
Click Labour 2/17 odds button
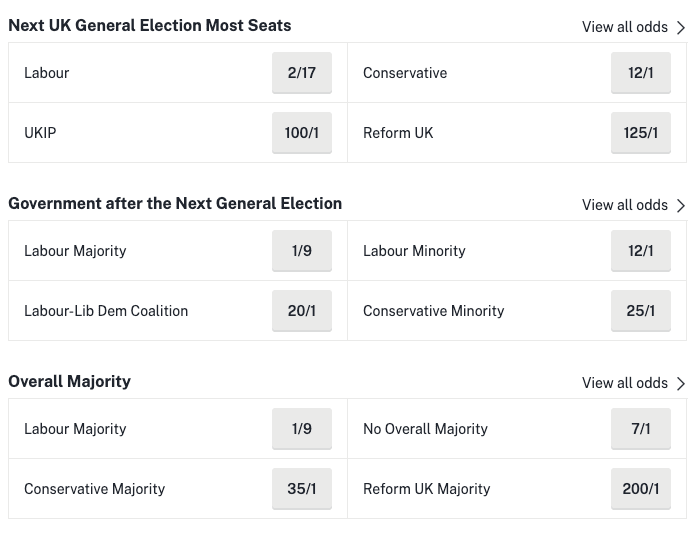tap(301, 73)
